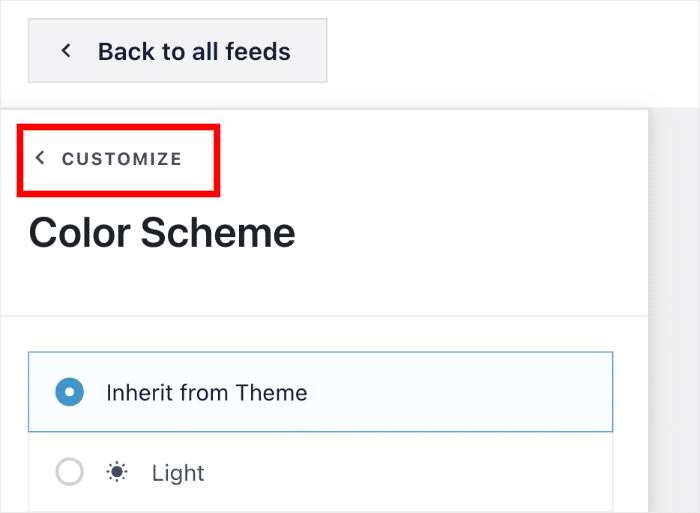Click the "Back to all feeds" text label
Viewport: 700px width, 513px height.
point(194,50)
